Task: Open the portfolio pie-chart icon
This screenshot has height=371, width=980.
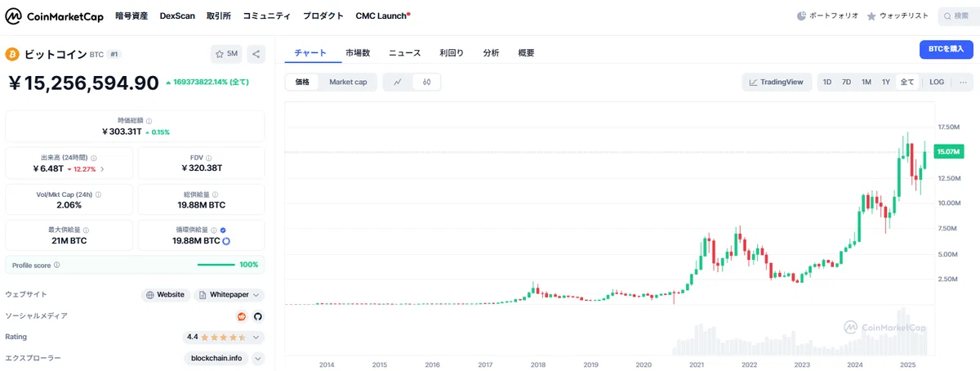Action: coord(801,16)
